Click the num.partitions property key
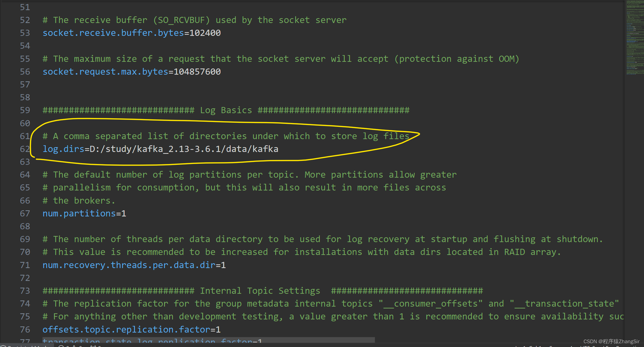This screenshot has height=347, width=644. pyautogui.click(x=79, y=213)
